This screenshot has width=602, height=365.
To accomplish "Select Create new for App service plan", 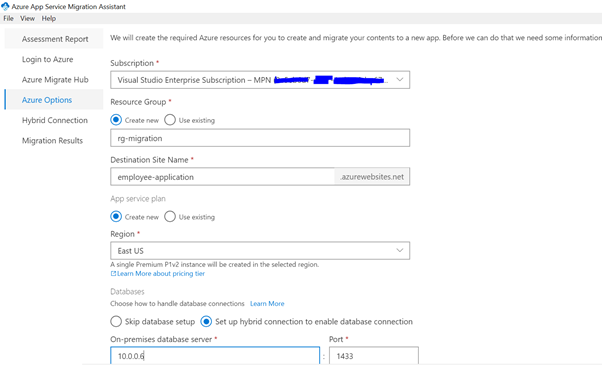I will point(116,217).
